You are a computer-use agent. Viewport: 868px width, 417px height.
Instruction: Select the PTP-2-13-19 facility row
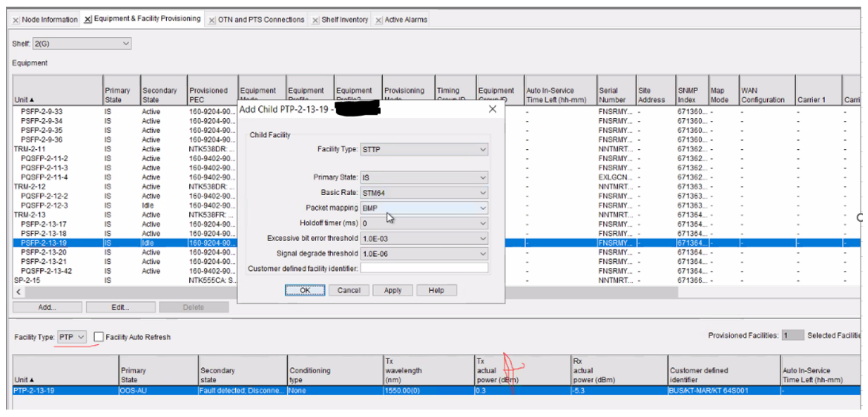coord(437,390)
